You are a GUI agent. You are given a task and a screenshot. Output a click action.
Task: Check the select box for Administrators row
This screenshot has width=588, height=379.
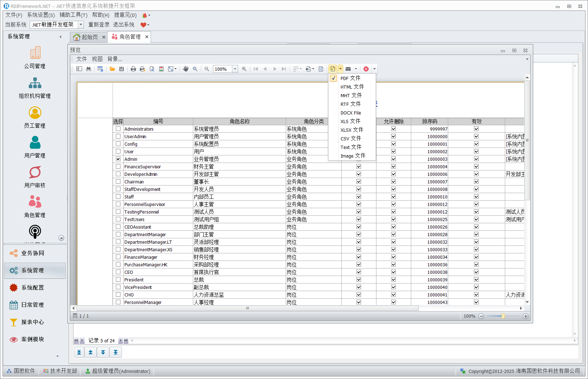(x=118, y=129)
